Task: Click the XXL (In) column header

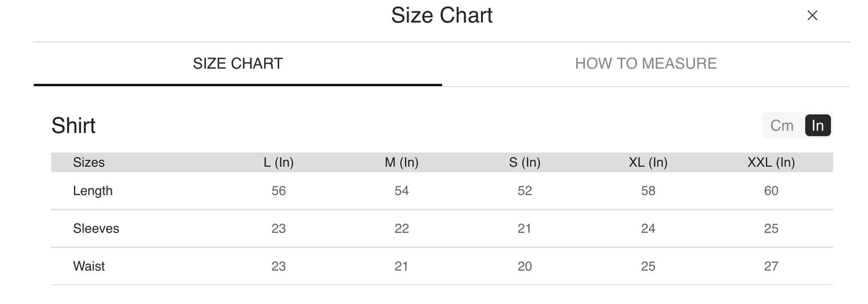Action: coord(771,162)
